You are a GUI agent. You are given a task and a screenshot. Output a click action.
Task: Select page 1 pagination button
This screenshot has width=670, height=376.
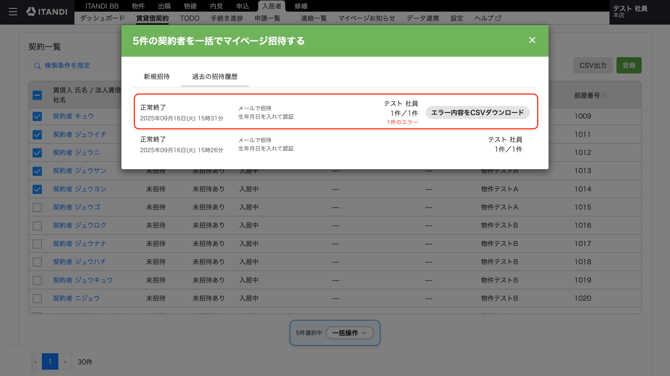(50, 362)
